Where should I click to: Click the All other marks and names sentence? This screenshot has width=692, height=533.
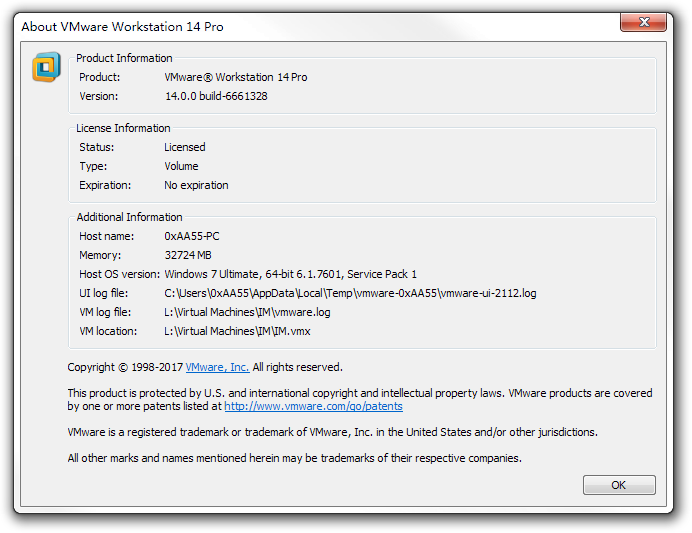click(294, 458)
